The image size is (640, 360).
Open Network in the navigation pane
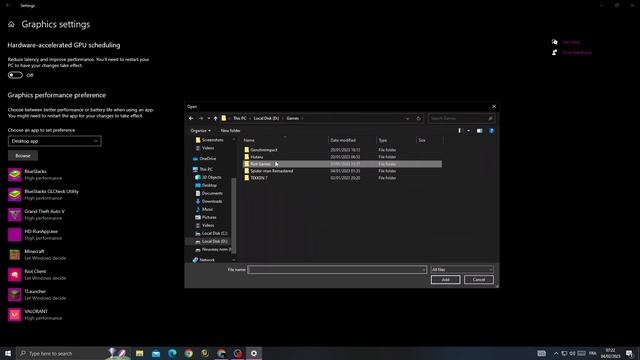tap(207, 260)
